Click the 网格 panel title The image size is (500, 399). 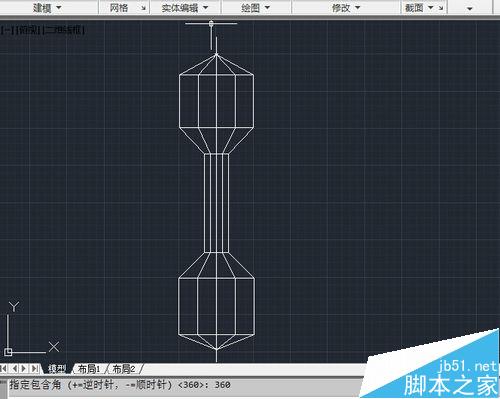point(119,7)
